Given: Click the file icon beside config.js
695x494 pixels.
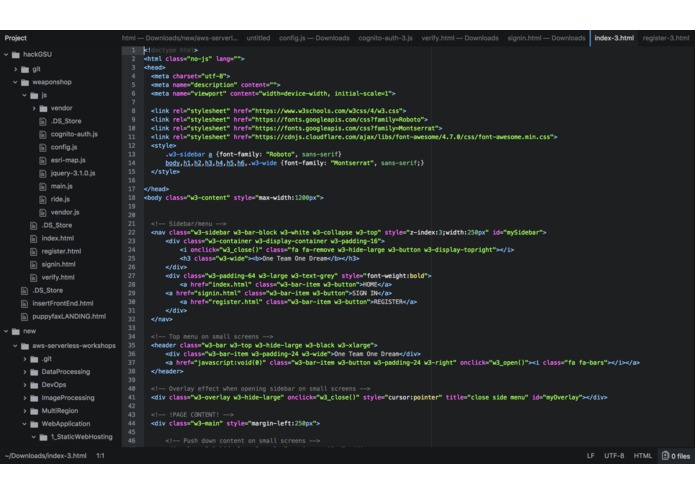Looking at the screenshot, I should [x=43, y=147].
